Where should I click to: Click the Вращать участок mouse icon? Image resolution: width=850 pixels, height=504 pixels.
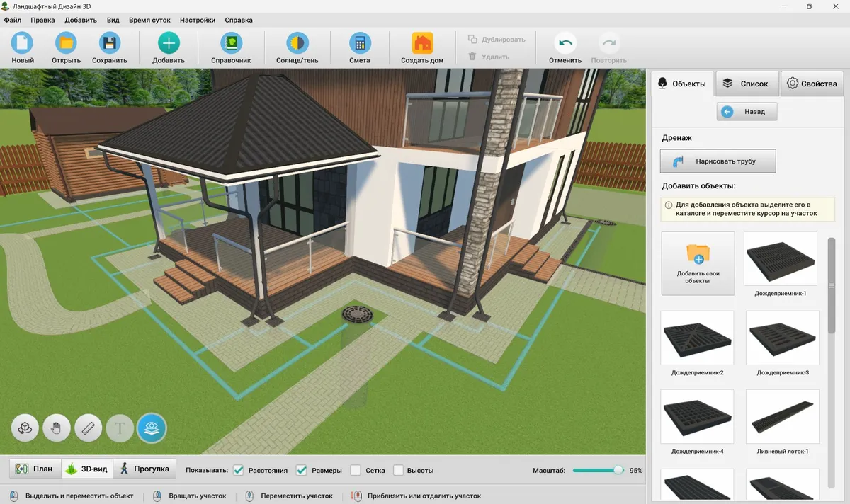click(157, 496)
